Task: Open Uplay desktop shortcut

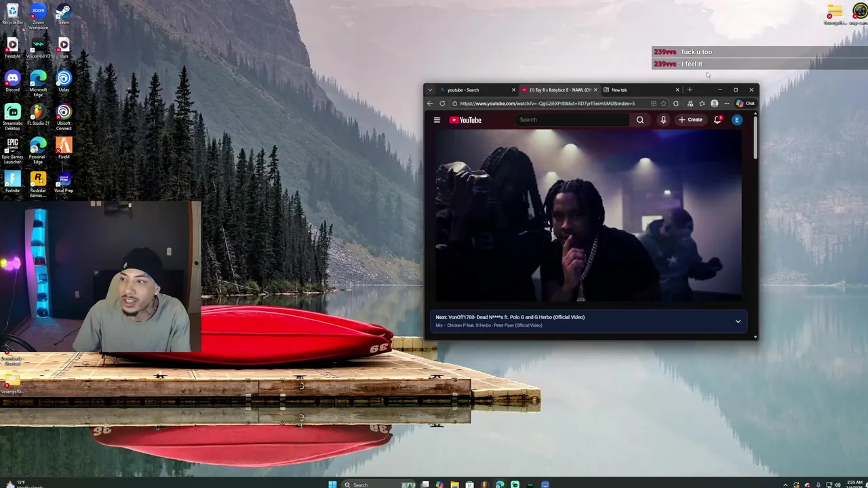Action: [x=63, y=81]
